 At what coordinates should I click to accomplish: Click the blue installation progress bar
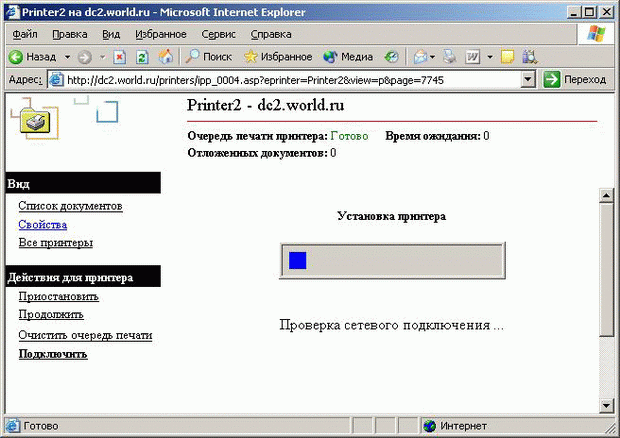[x=392, y=261]
